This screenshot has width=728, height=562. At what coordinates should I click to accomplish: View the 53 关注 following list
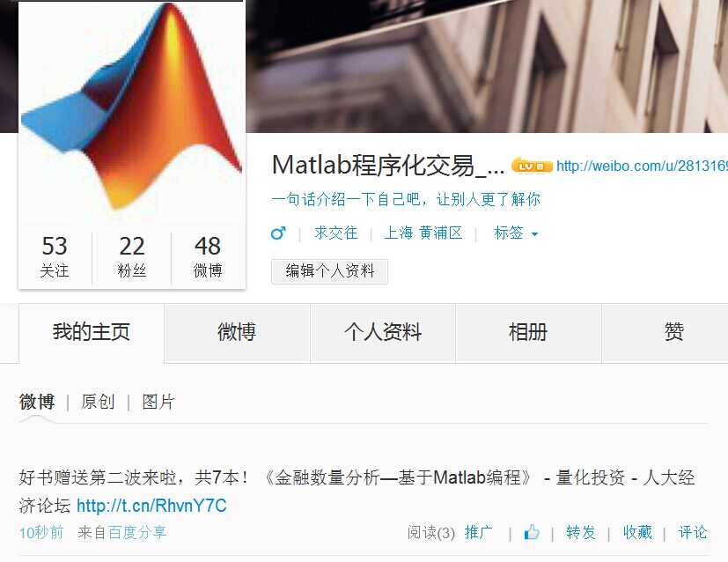55,256
